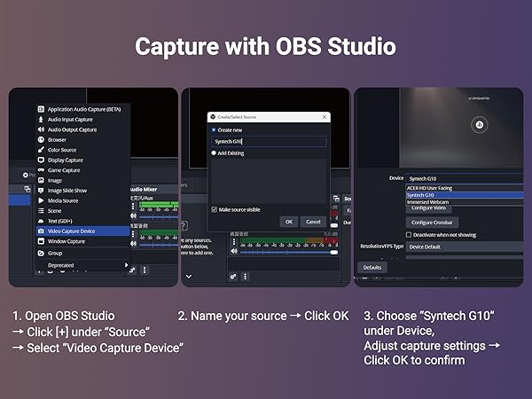
Task: Adjust second mixer volume slider in left panel
Action: click(x=159, y=245)
